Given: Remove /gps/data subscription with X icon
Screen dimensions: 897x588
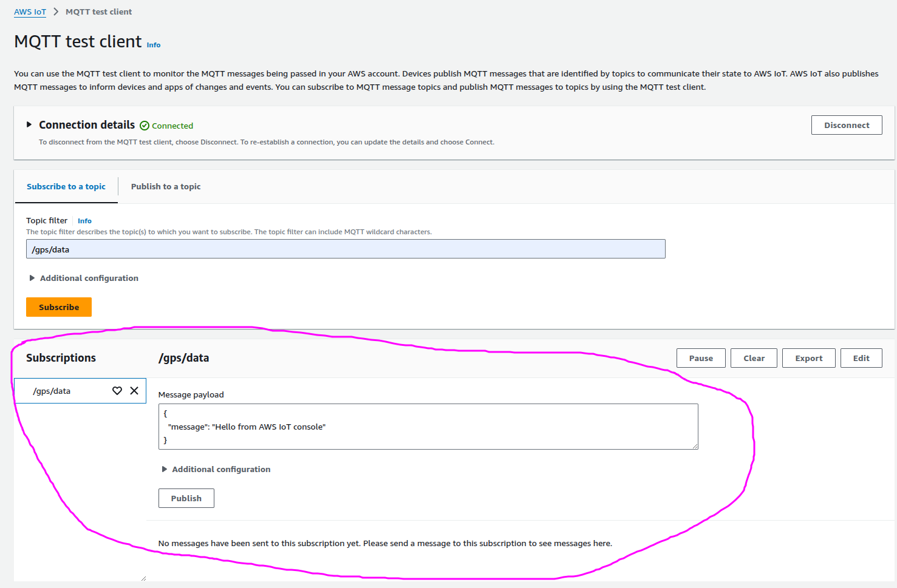Looking at the screenshot, I should (134, 391).
